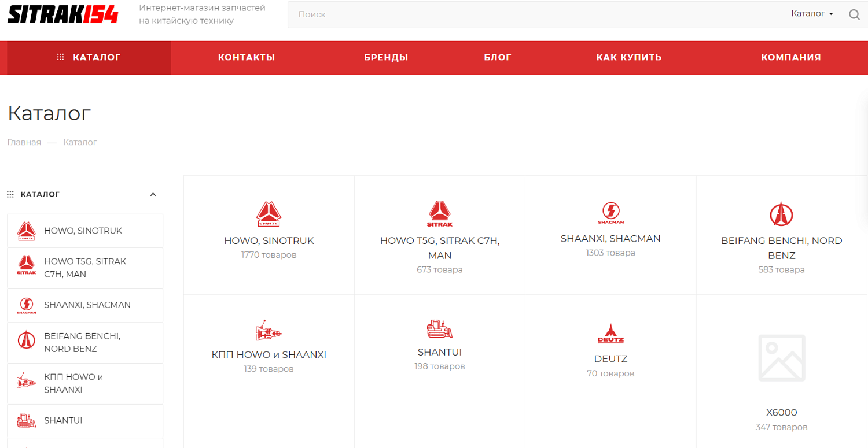868x448 pixels.
Task: Collapse the sidebar Каталог section chevron
Action: tap(153, 195)
